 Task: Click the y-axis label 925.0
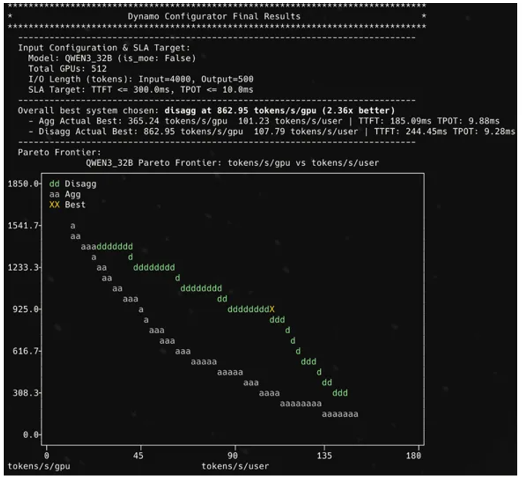pyautogui.click(x=26, y=309)
